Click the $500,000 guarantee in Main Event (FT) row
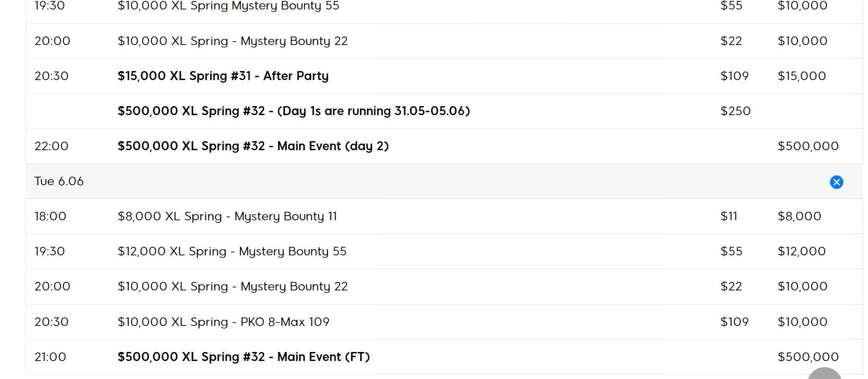The image size is (868, 379). click(x=808, y=357)
